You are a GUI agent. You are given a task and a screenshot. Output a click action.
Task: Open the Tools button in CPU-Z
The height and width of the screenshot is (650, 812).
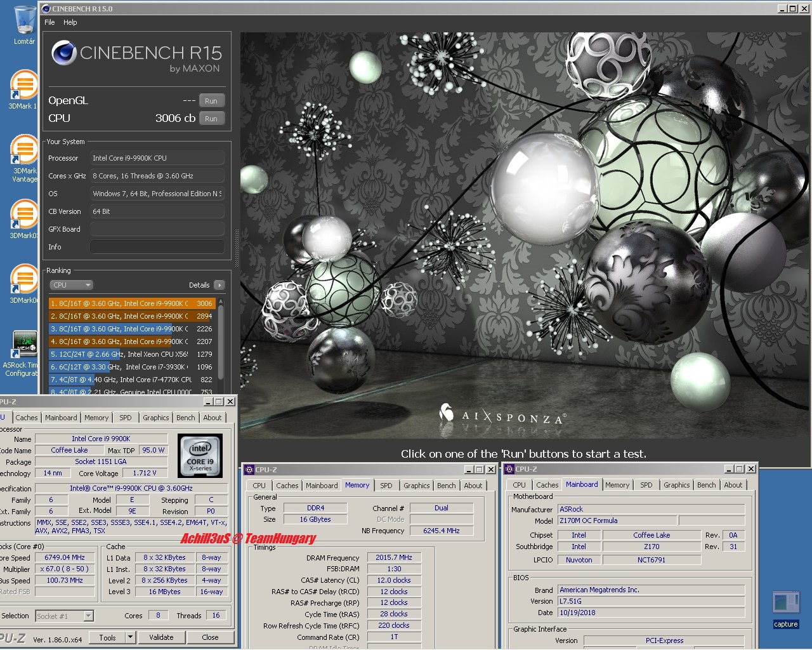click(x=107, y=637)
